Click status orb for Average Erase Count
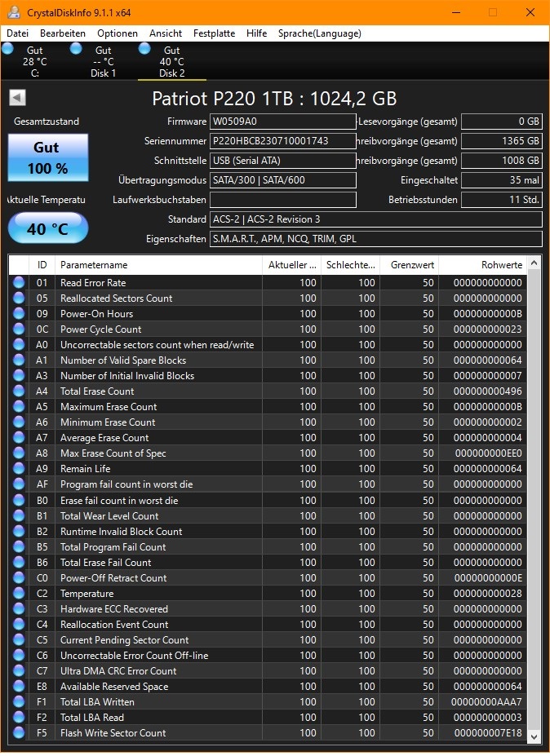Viewport: 550px width, 756px height. coord(19,438)
